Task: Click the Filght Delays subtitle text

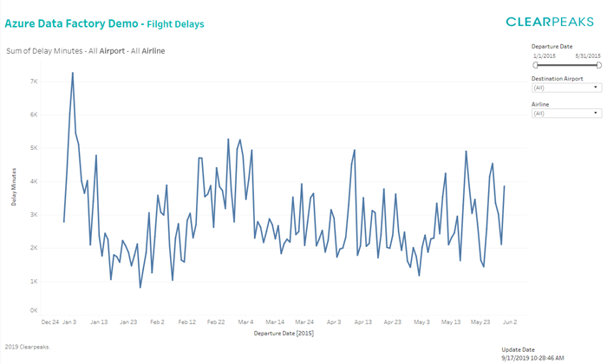Action: coord(175,24)
